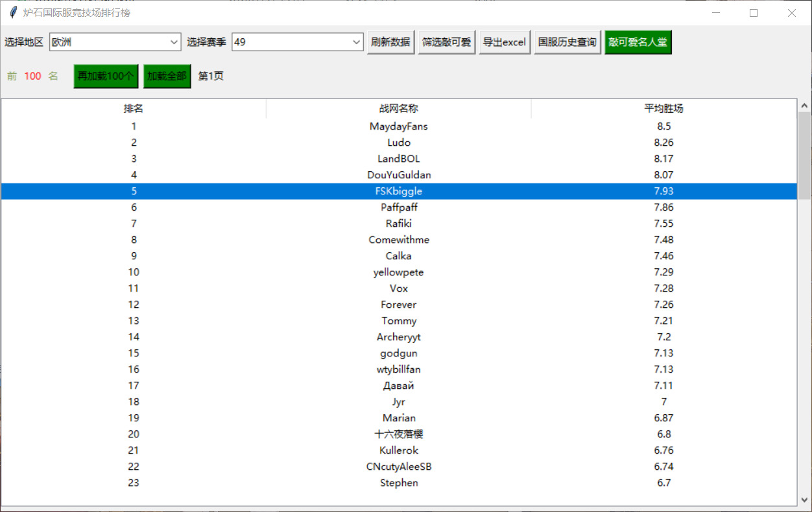This screenshot has height=512, width=812.
Task: Select the Vox row
Action: coord(399,288)
